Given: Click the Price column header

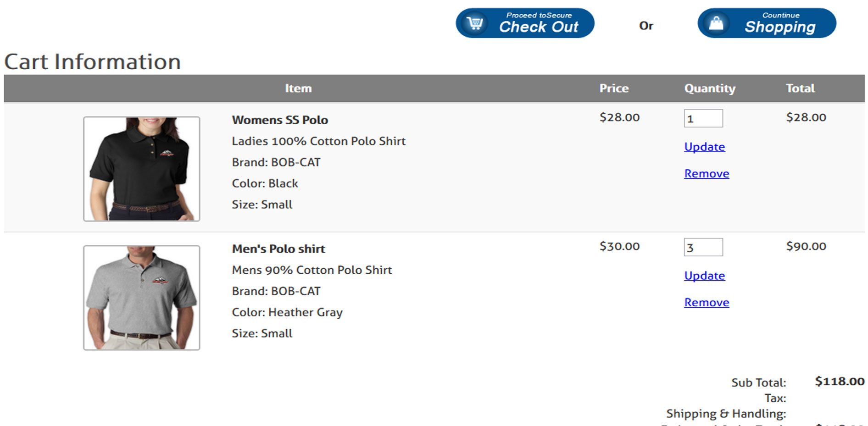Looking at the screenshot, I should pyautogui.click(x=614, y=88).
